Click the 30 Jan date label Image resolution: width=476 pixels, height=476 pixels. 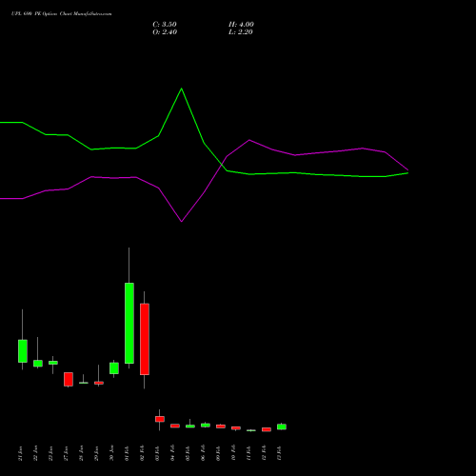(x=112, y=453)
